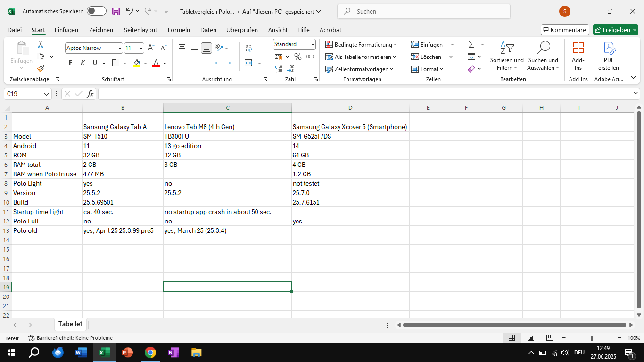Click the percent style icon
Viewport: 644px width, 362px height.
[x=298, y=57]
